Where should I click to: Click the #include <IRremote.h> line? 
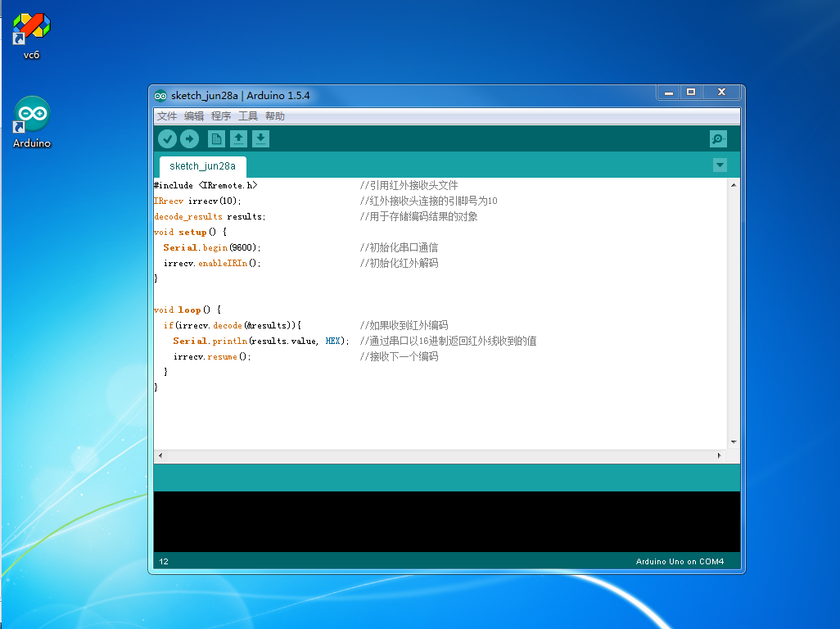(205, 185)
